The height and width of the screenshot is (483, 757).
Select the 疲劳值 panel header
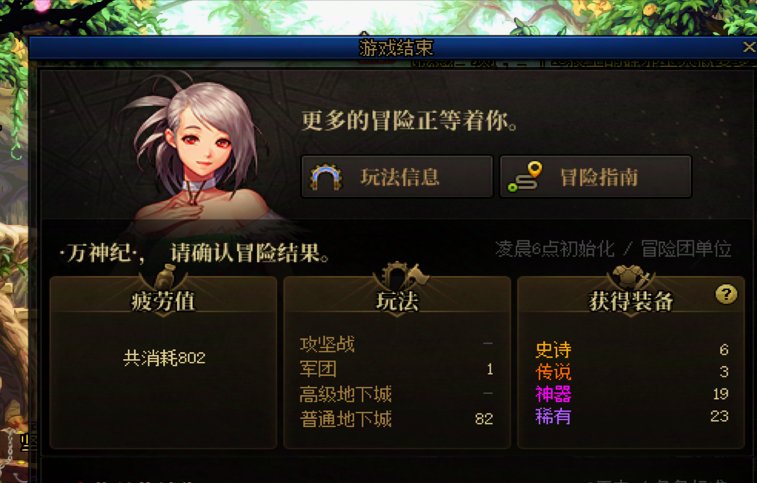(163, 300)
